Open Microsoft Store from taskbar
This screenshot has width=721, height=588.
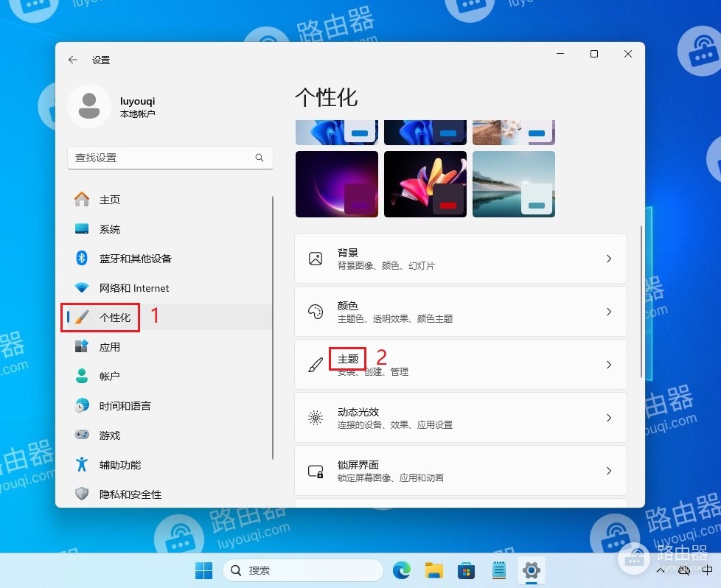[466, 570]
